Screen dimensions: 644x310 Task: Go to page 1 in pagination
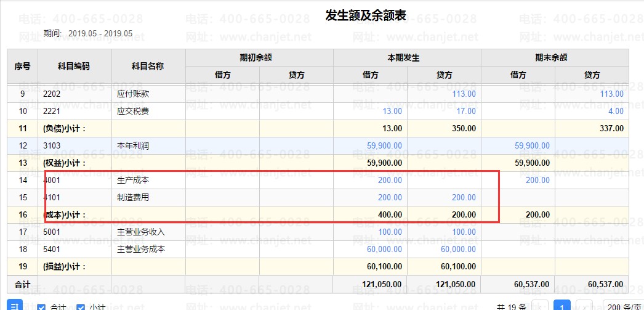[561, 306]
